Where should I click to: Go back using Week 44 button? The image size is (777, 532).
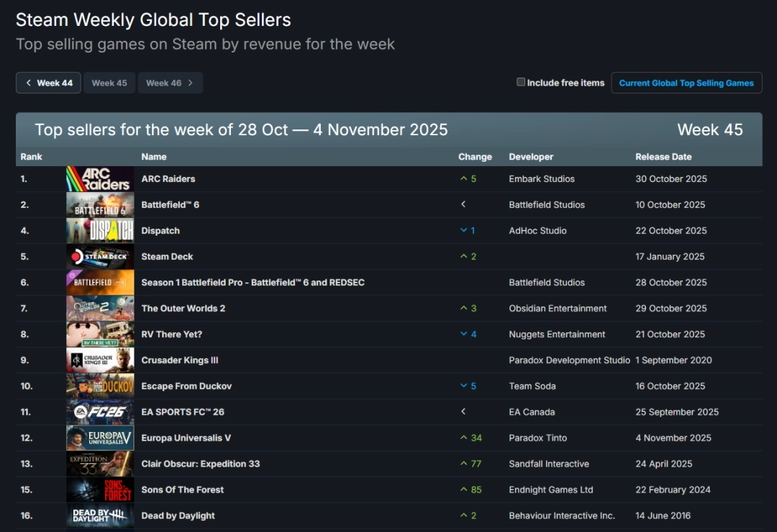coord(48,83)
